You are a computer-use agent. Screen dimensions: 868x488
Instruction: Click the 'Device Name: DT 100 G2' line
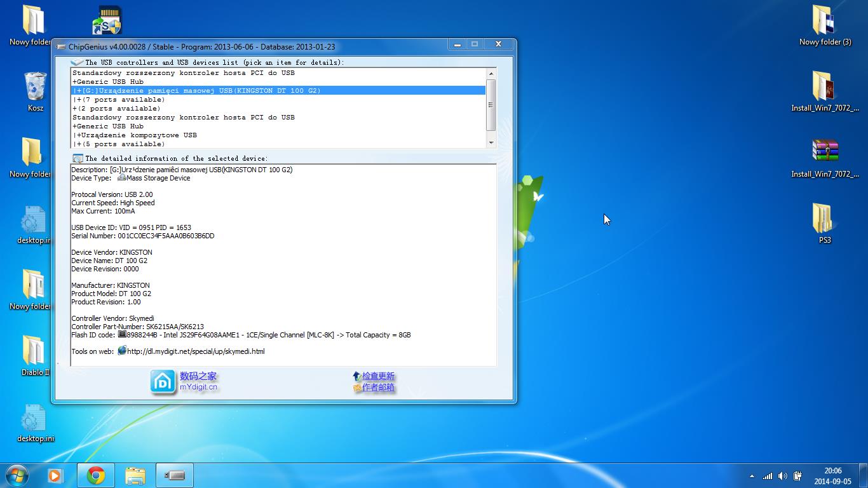pyautogui.click(x=109, y=261)
